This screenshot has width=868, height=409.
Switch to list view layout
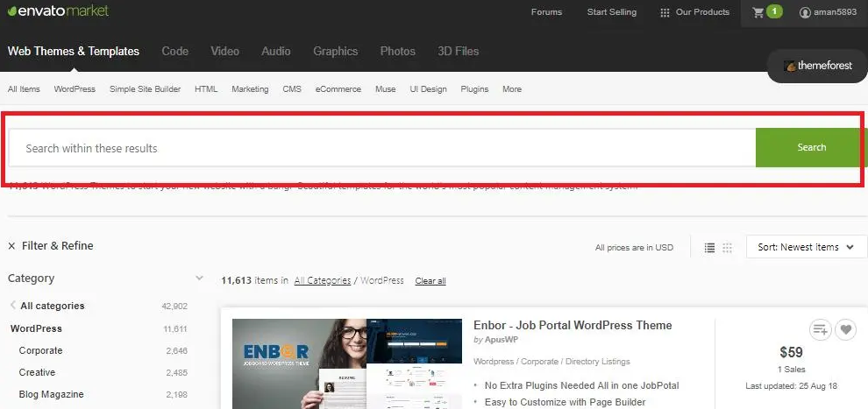click(709, 248)
